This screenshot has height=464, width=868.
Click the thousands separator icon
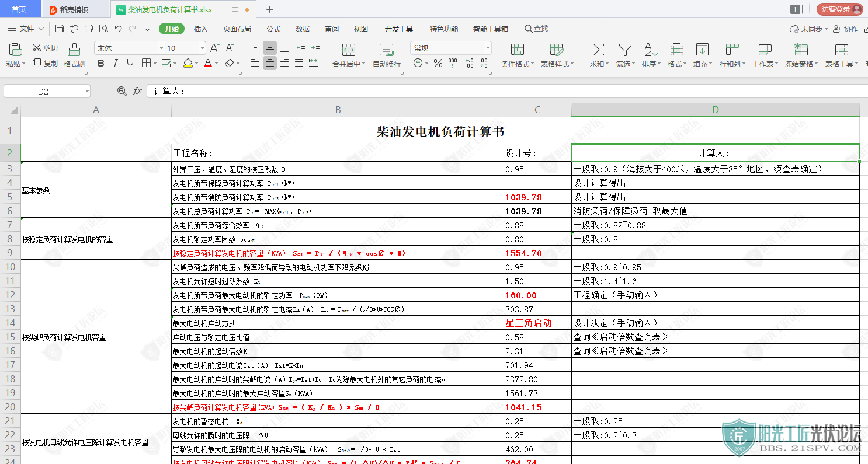click(x=453, y=63)
